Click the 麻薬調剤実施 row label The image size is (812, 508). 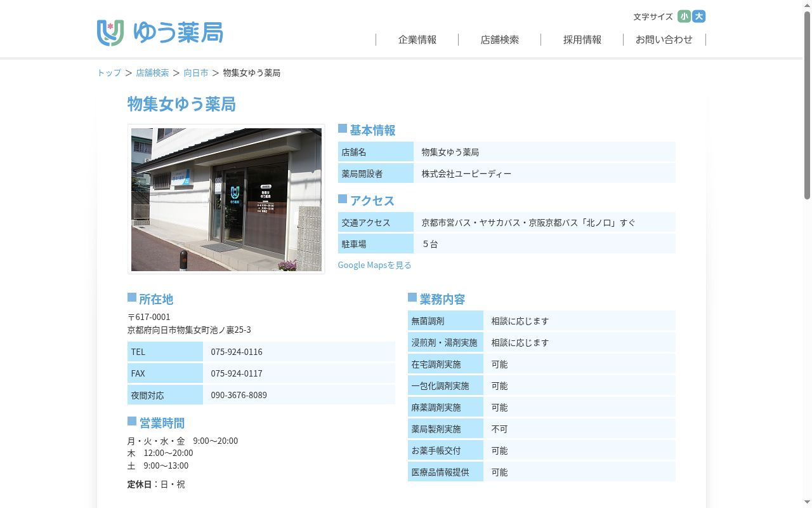[445, 408]
